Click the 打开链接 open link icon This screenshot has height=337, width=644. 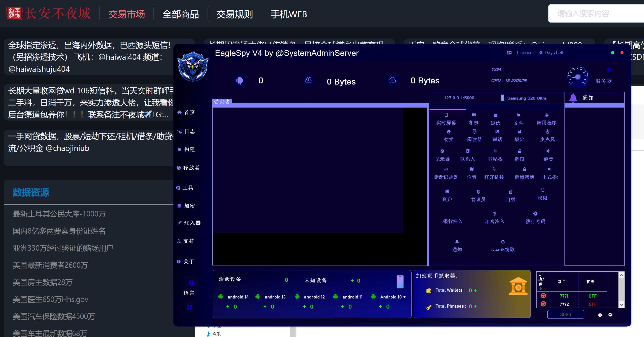pyautogui.click(x=494, y=169)
